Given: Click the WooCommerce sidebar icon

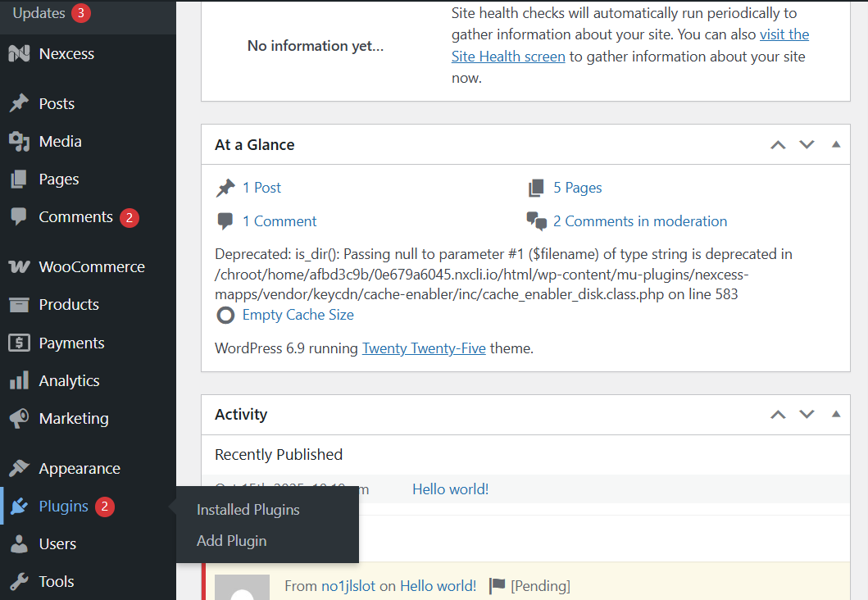Looking at the screenshot, I should click(x=19, y=266).
